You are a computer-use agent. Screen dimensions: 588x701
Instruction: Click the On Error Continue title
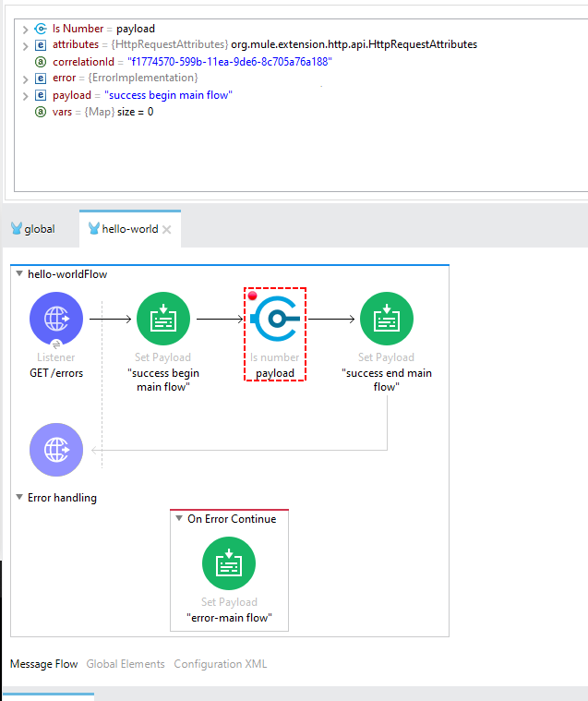coord(232,519)
